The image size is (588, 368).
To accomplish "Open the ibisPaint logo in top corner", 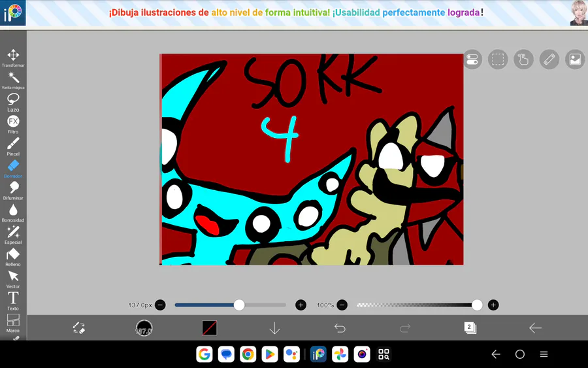I will pyautogui.click(x=13, y=13).
